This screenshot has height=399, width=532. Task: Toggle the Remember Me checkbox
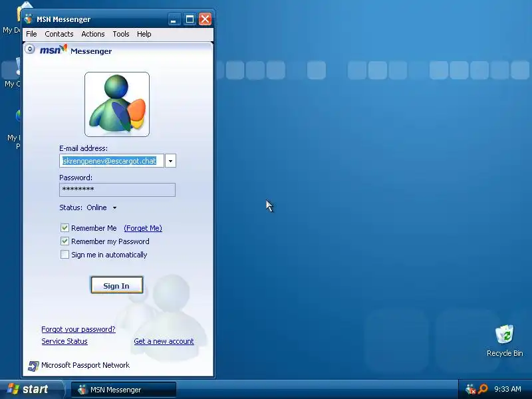tap(65, 227)
